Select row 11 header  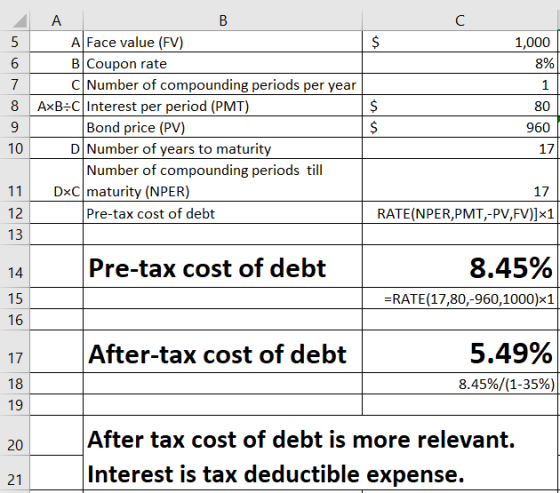point(15,180)
